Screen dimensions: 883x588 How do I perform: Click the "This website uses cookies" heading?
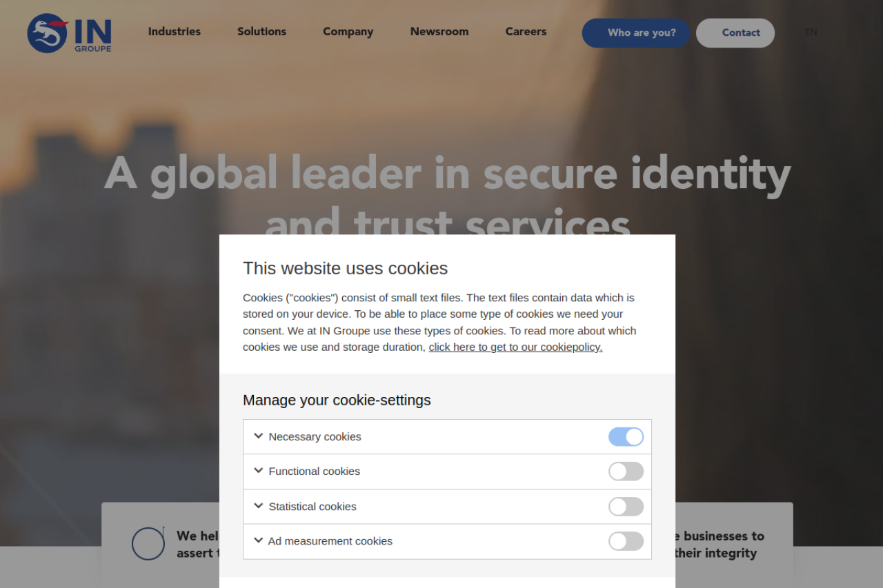pyautogui.click(x=345, y=268)
